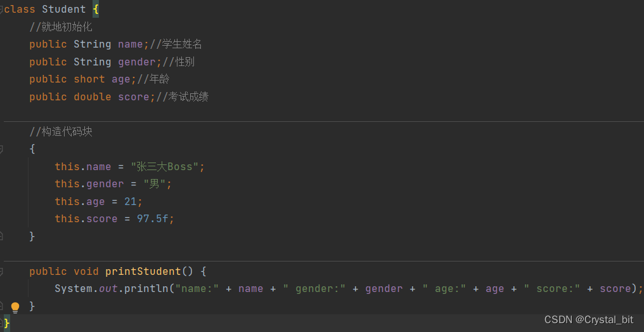Click the comment //就地初始化

(61, 27)
